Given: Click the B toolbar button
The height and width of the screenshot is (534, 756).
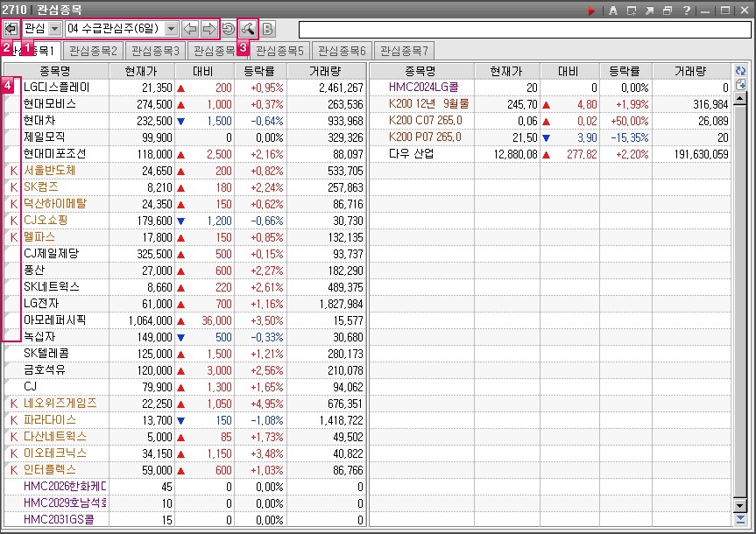Looking at the screenshot, I should point(268,29).
